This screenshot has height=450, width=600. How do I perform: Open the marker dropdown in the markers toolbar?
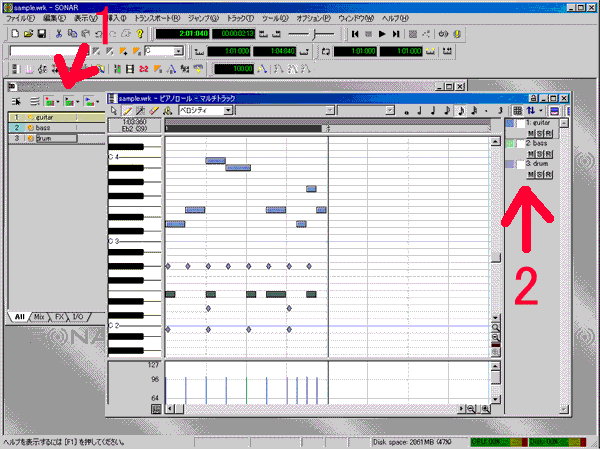point(178,51)
